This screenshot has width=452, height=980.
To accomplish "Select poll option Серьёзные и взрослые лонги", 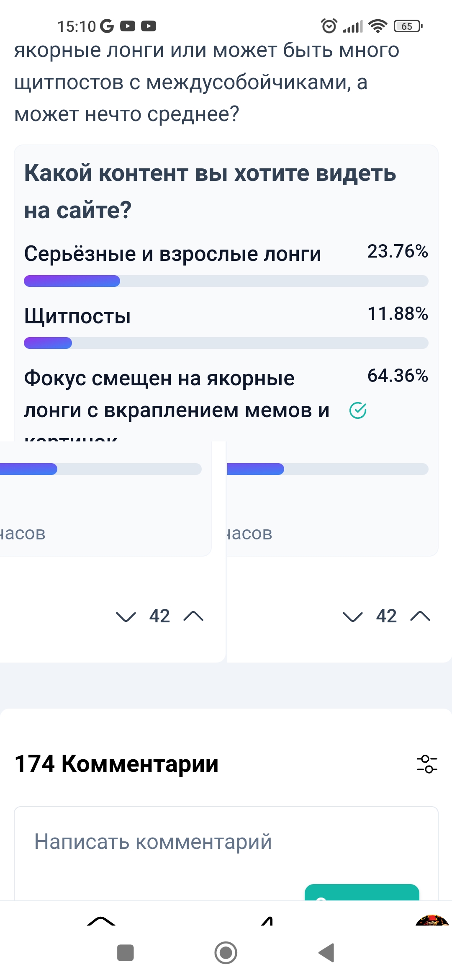I will 172,254.
